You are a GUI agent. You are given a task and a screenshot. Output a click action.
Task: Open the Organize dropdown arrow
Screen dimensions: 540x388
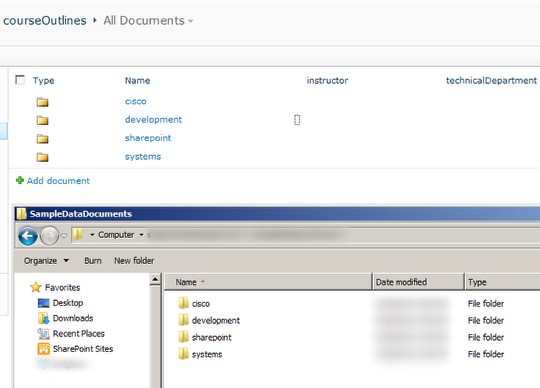pos(66,261)
